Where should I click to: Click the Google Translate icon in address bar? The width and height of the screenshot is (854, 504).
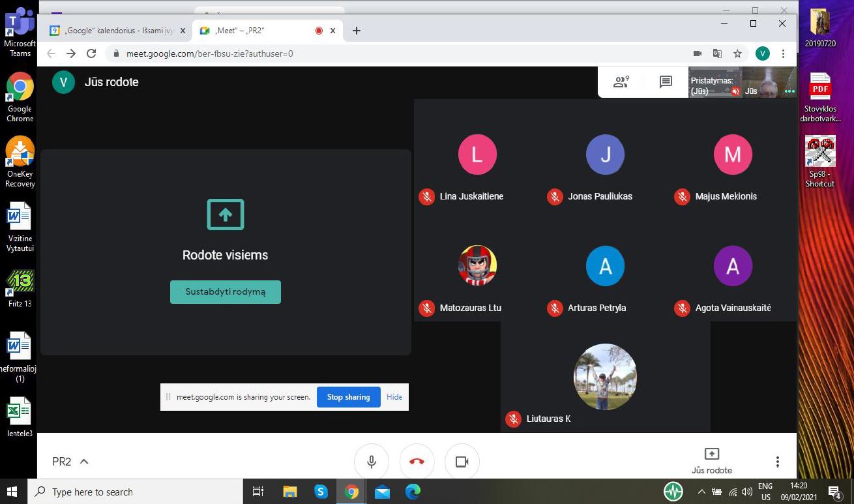(x=717, y=53)
